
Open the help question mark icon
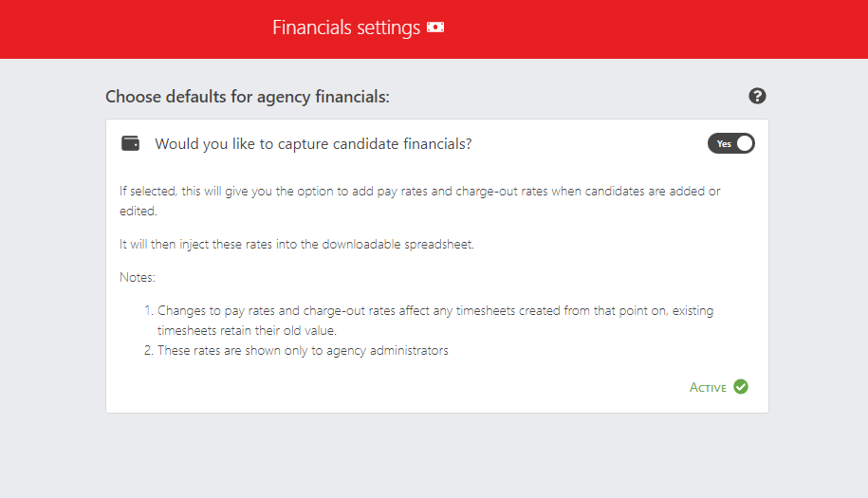coord(757,97)
